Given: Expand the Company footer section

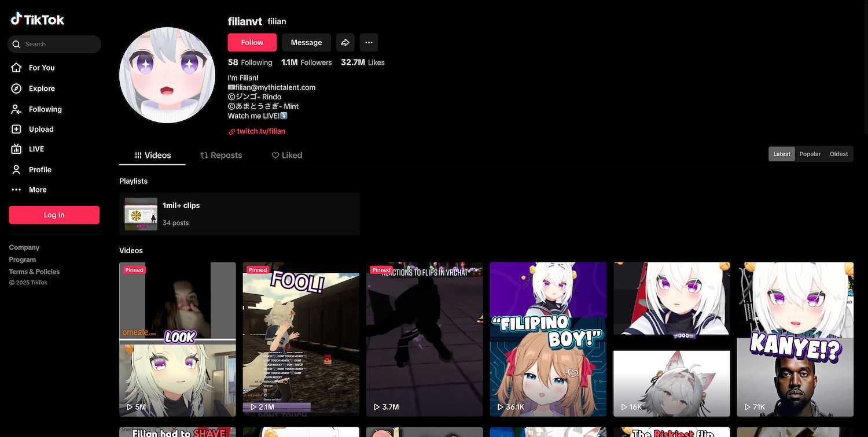Looking at the screenshot, I should [x=24, y=247].
